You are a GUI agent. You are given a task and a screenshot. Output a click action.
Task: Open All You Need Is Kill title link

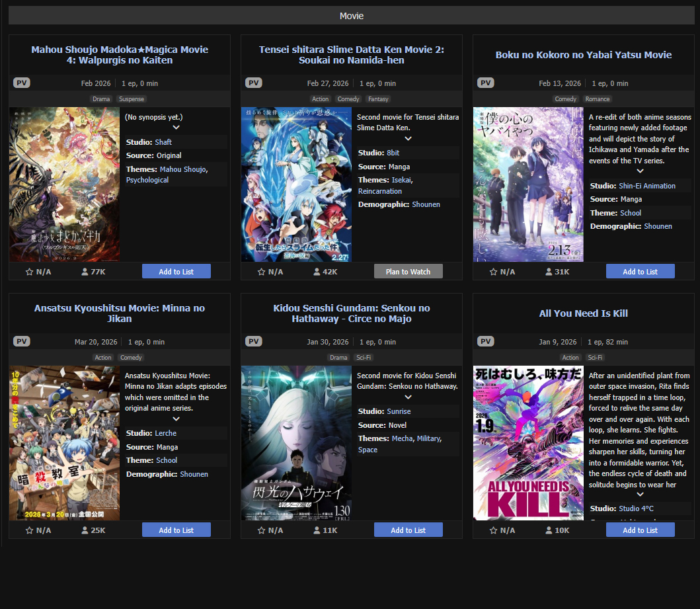[583, 313]
